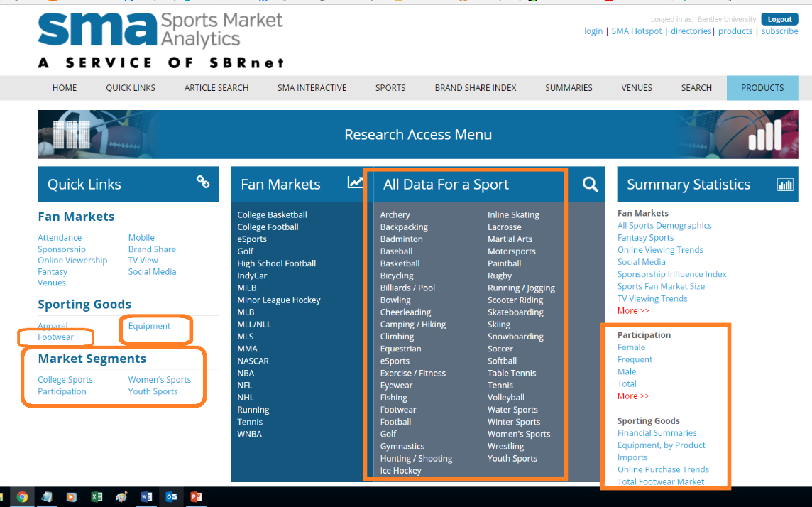This screenshot has width=812, height=507.
Task: Click the Summary Statistics bar chart icon
Action: click(x=785, y=185)
